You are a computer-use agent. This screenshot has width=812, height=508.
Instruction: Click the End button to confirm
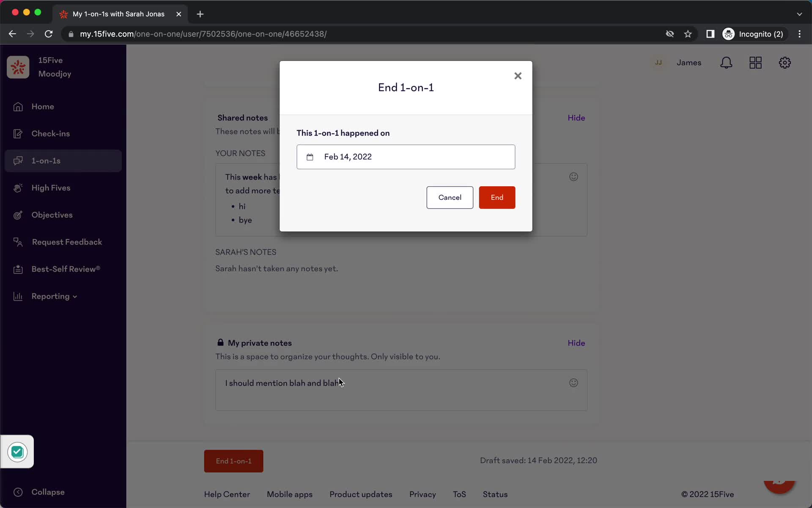(497, 197)
